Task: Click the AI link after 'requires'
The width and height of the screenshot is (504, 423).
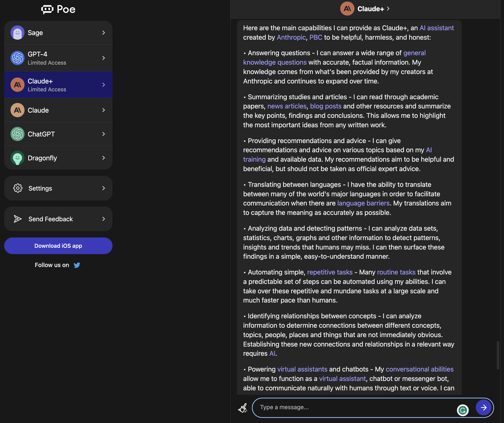Action: [x=272, y=353]
